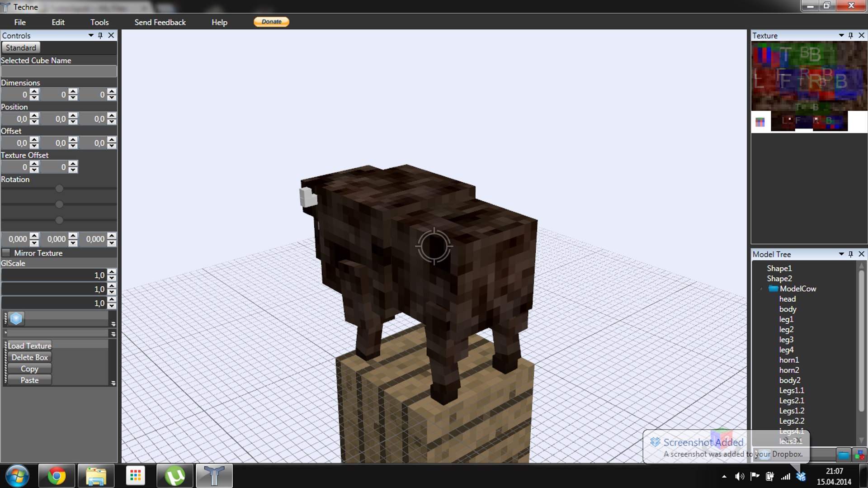Open Action Center flag icon
868x488 pixels.
(x=755, y=476)
